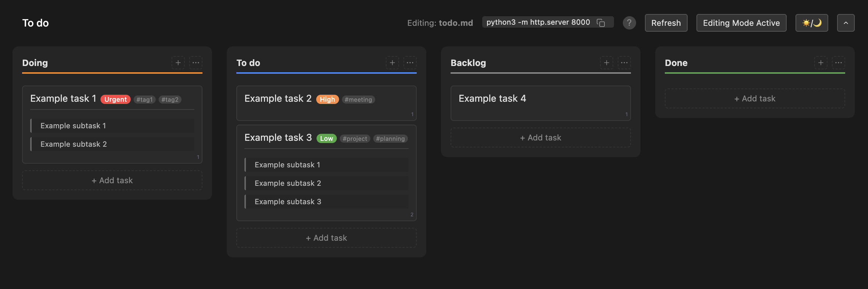The height and width of the screenshot is (289, 868).
Task: Click plus icon in To do column header
Action: click(392, 63)
